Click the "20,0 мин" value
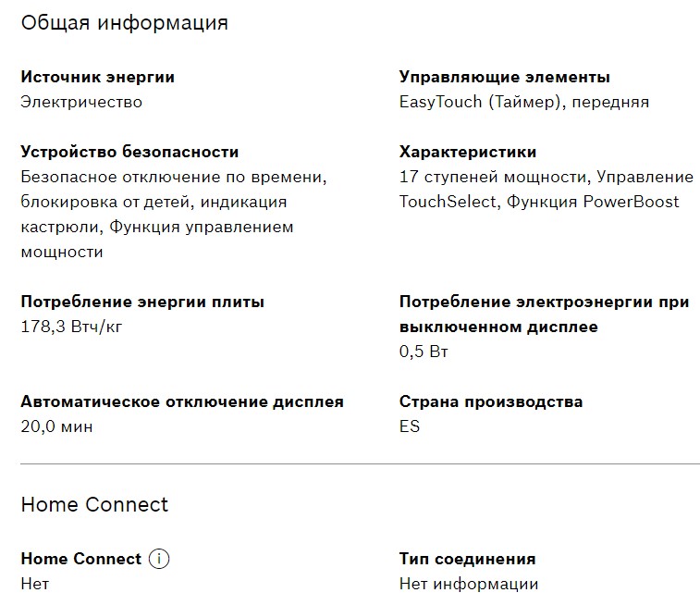The width and height of the screenshot is (700, 605). (56, 426)
